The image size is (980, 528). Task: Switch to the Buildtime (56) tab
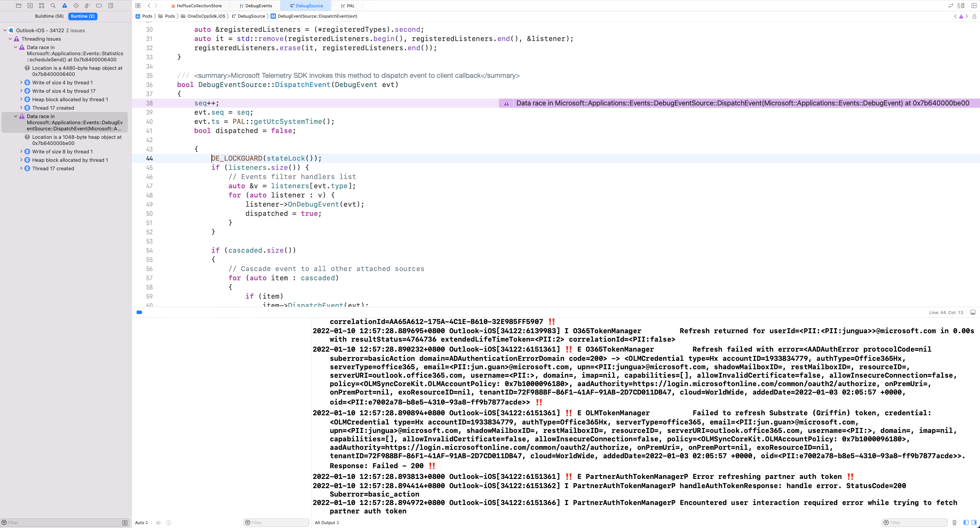coord(49,16)
